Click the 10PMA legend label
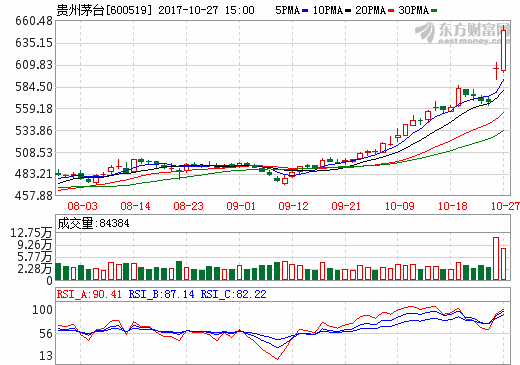Viewport: 520px width, 365px height. pyautogui.click(x=328, y=10)
